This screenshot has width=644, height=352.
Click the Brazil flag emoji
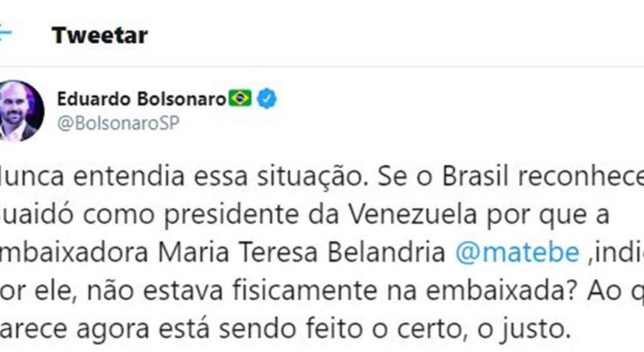[x=240, y=99]
